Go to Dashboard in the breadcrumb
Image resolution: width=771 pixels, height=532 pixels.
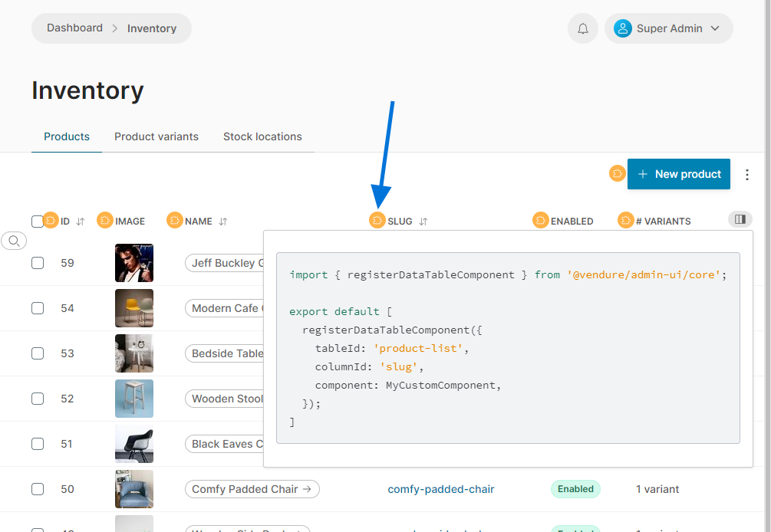pyautogui.click(x=74, y=28)
